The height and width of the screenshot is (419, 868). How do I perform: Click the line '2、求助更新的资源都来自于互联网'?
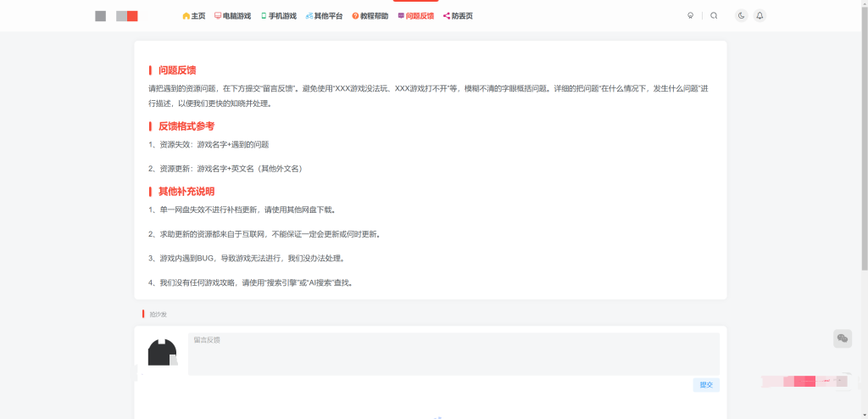point(265,234)
